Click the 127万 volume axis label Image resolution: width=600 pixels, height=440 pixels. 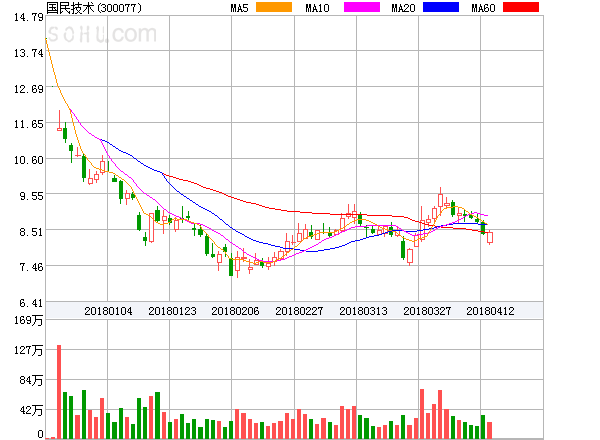pyautogui.click(x=29, y=350)
